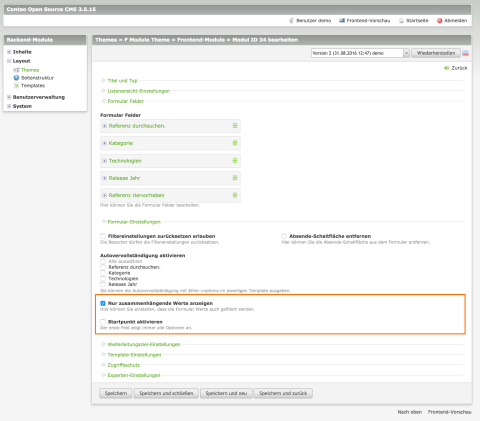
Task: Click the Wiederherstellen button
Action: [436, 53]
